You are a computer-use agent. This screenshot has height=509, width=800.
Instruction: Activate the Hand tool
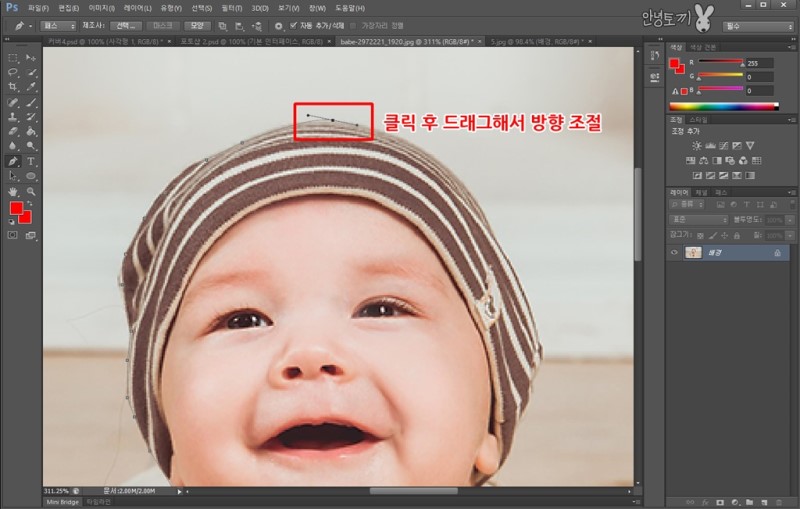(x=13, y=190)
